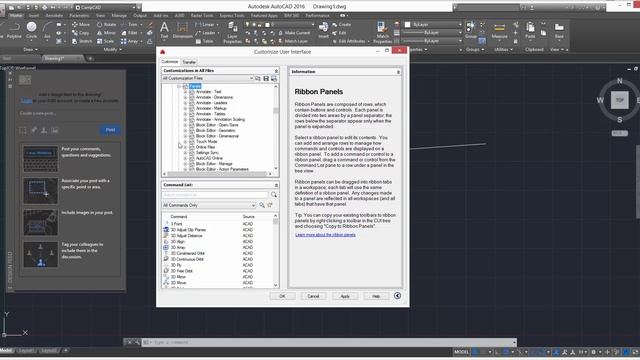640x360 pixels.
Task: Select the Drawing1 file tab
Action: 62,58
